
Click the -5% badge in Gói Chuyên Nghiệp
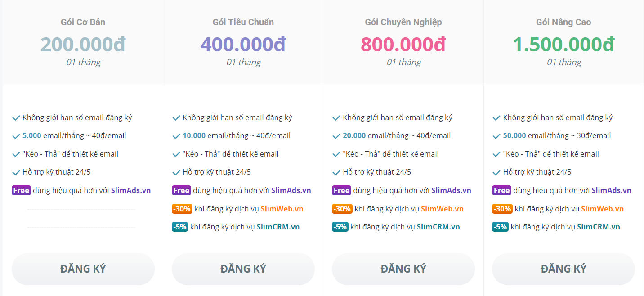[x=340, y=227]
